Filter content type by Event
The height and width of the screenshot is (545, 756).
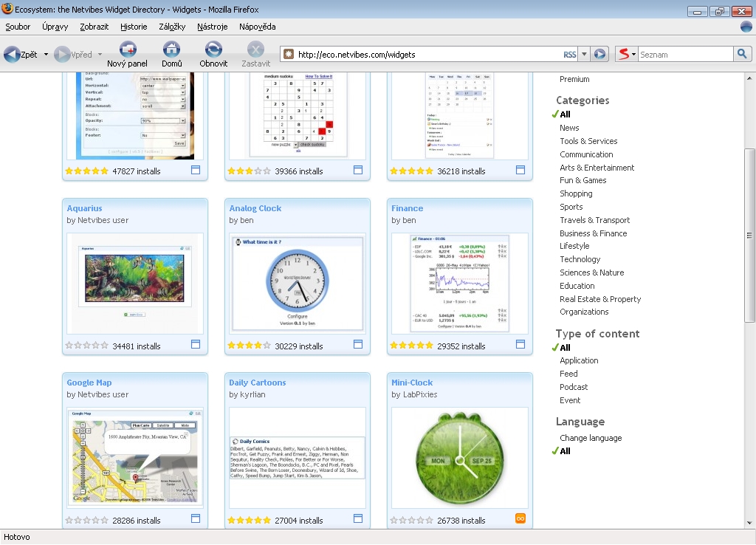[570, 400]
